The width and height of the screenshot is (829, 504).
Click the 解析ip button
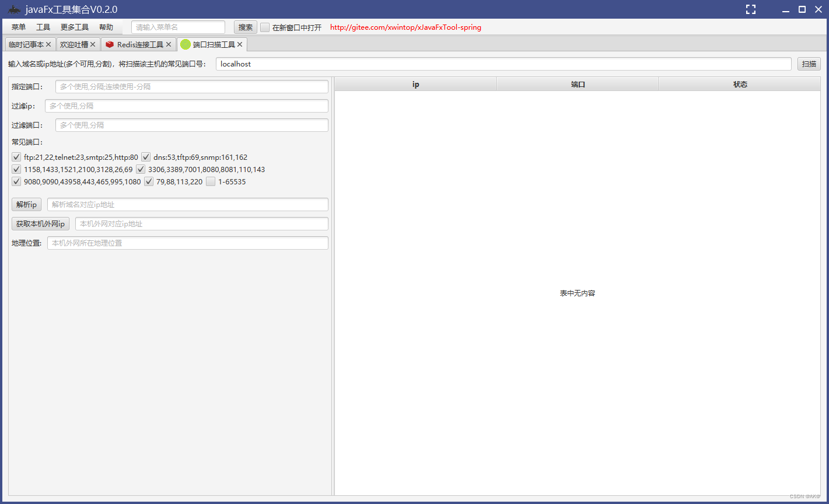click(27, 205)
